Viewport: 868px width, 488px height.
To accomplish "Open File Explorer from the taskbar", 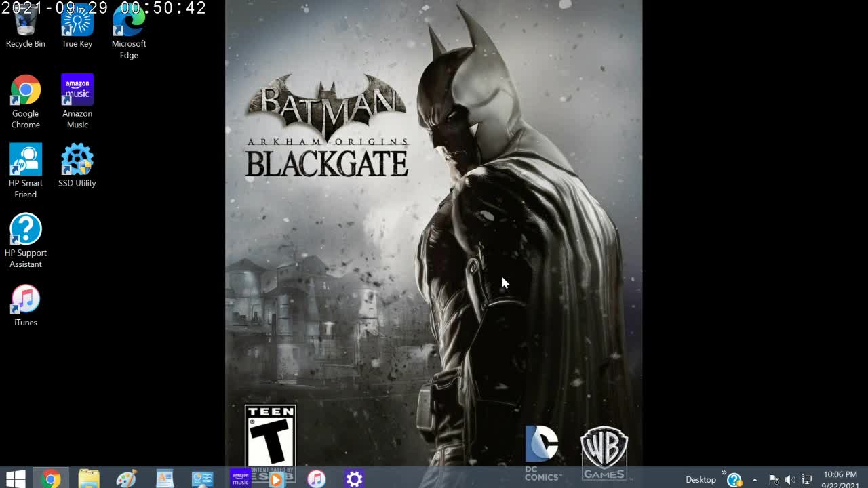I will tap(88, 479).
